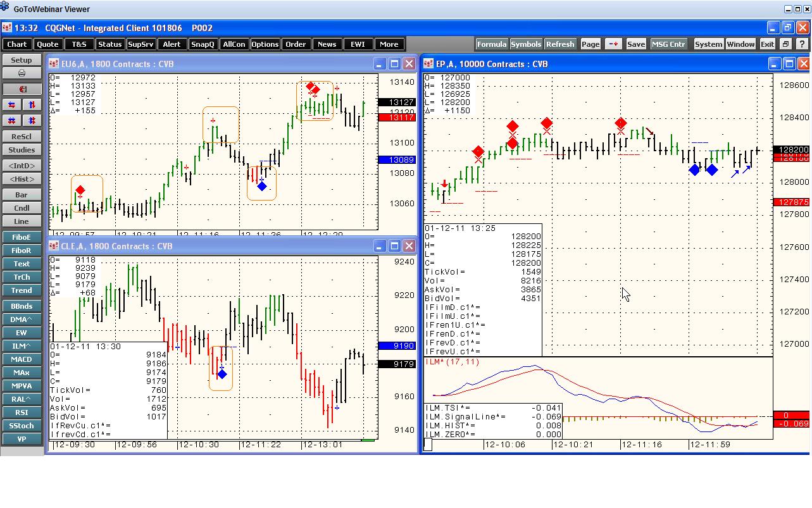Open the Options menu

265,44
